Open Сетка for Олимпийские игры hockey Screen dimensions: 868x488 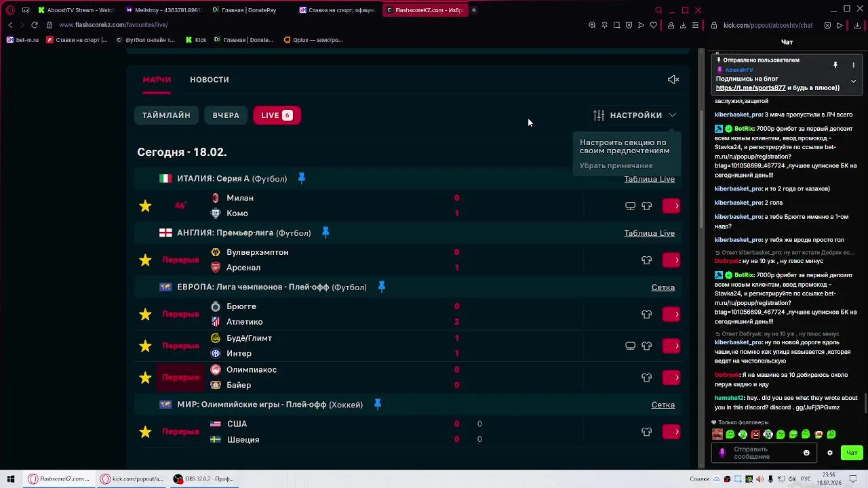point(663,405)
